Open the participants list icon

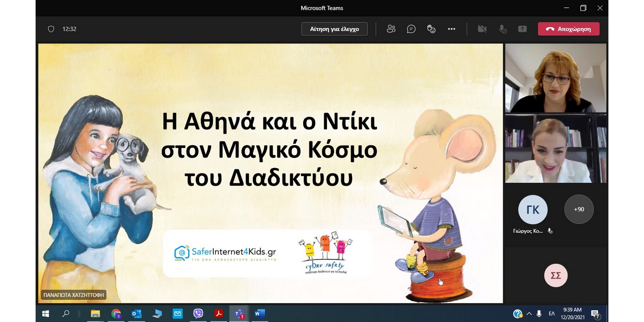(391, 29)
